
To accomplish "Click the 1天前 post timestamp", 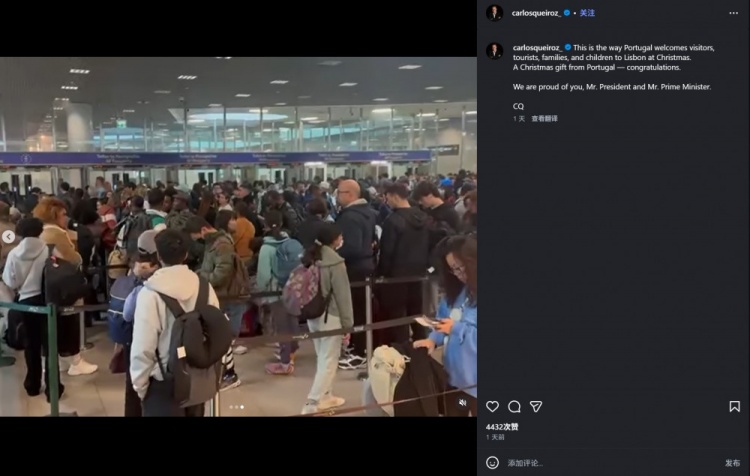I will click(495, 437).
